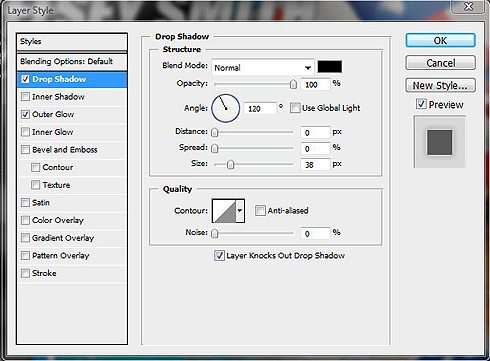Click the Distance value field

[x=315, y=133]
